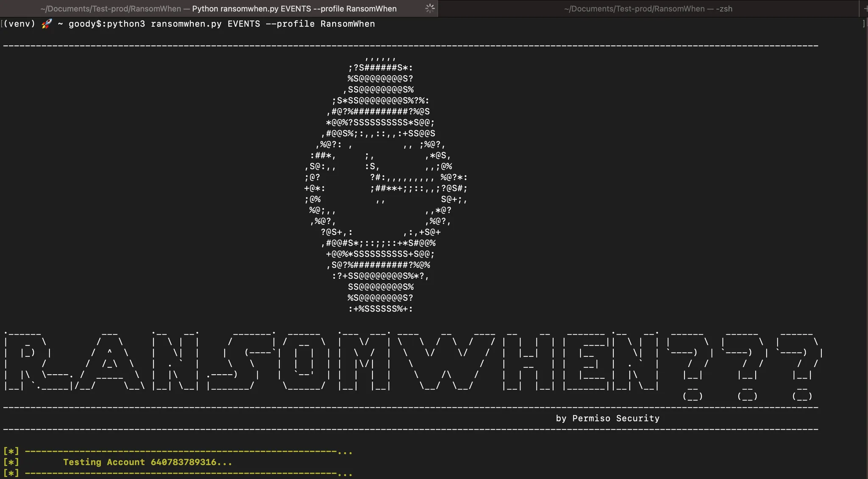
Task: Switch to the -zsh terminal tab
Action: click(x=648, y=8)
